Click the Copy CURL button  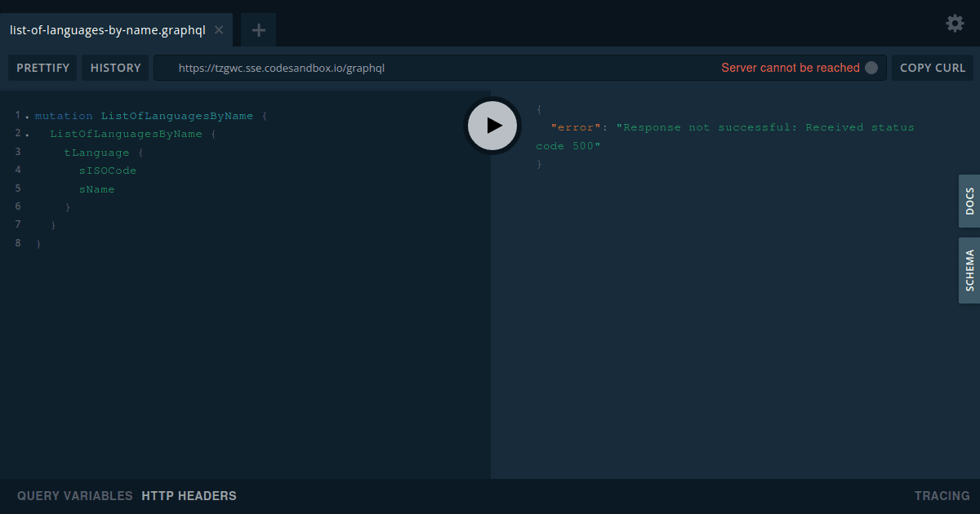[x=933, y=68]
